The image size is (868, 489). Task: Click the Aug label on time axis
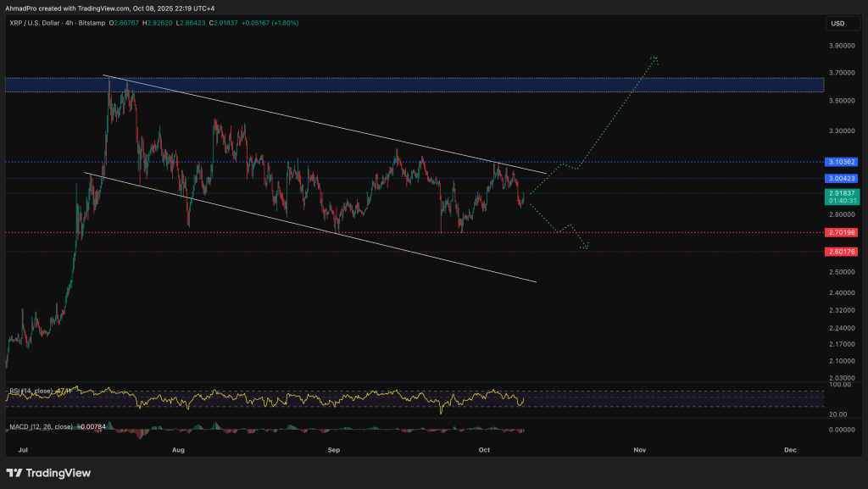pyautogui.click(x=178, y=450)
